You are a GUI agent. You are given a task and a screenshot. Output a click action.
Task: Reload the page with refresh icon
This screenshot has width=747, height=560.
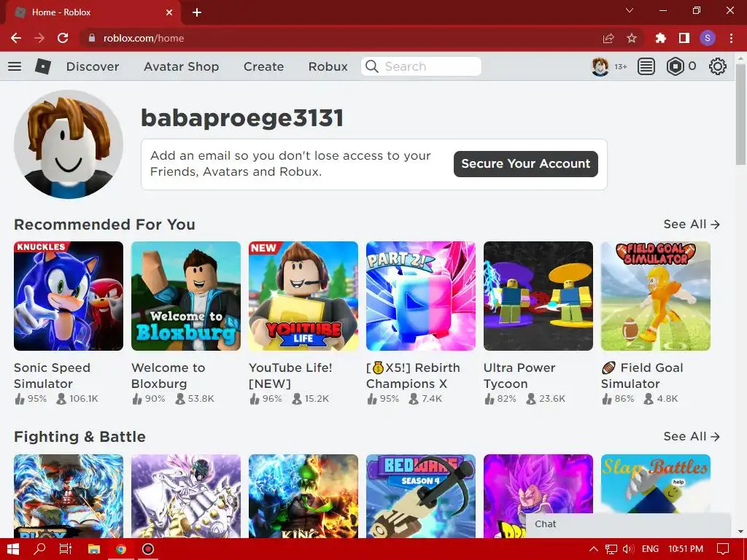click(x=63, y=38)
